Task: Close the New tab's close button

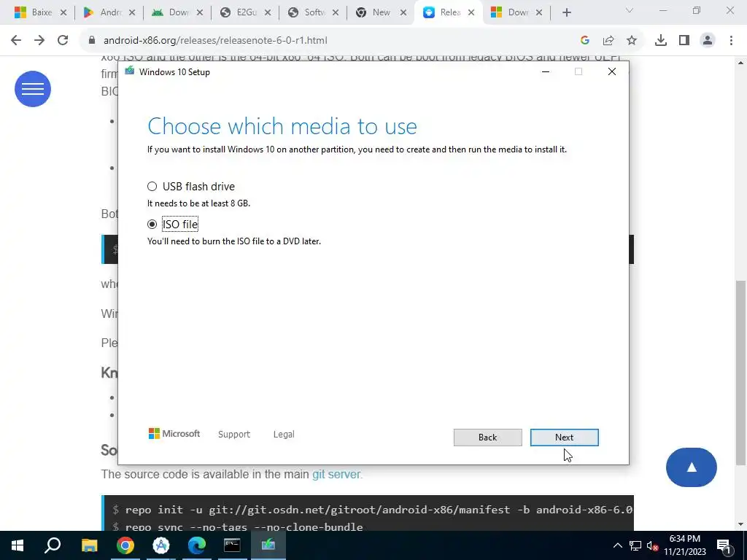Action: [x=403, y=13]
